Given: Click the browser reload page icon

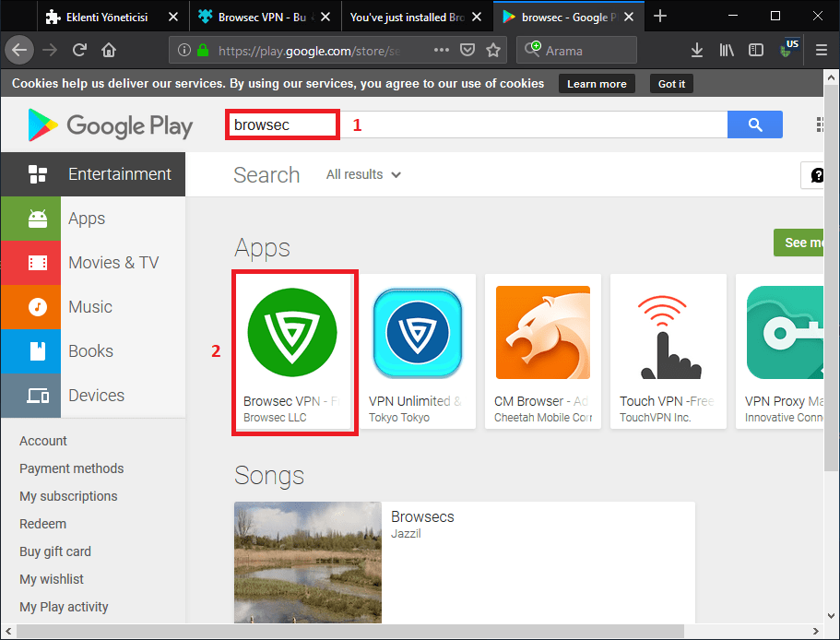Looking at the screenshot, I should (x=80, y=50).
